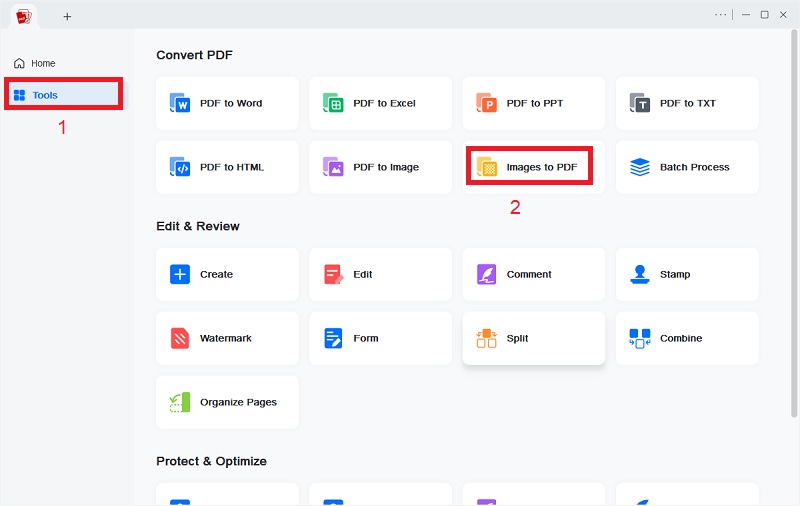Open the Batch Process stack icon

pos(640,167)
